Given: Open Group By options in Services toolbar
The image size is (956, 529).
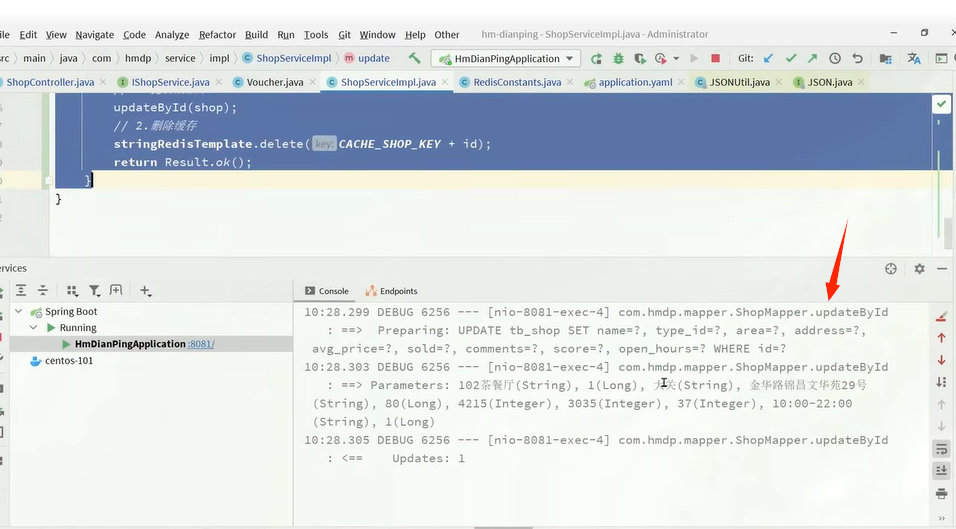Looking at the screenshot, I should (x=72, y=291).
